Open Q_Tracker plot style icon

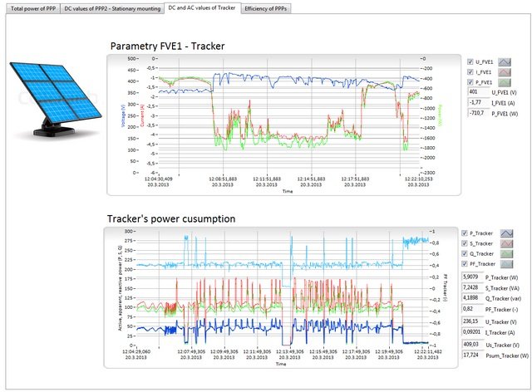coord(506,253)
